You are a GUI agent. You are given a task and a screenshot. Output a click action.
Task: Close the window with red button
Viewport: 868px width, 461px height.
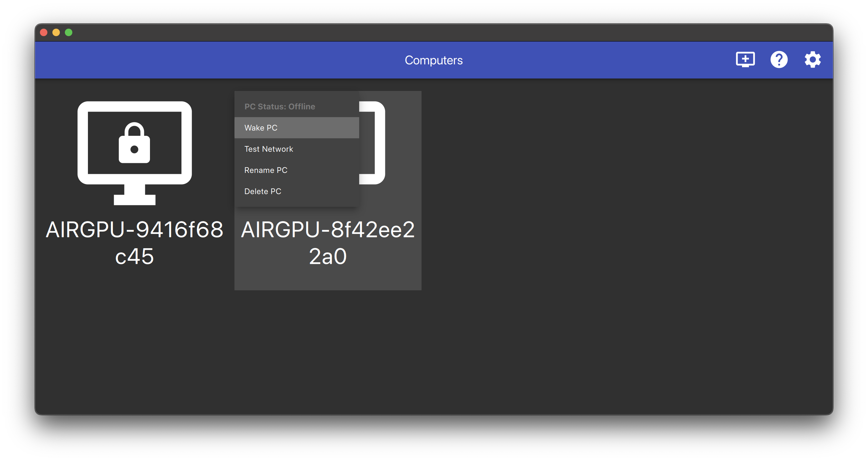[x=44, y=32]
